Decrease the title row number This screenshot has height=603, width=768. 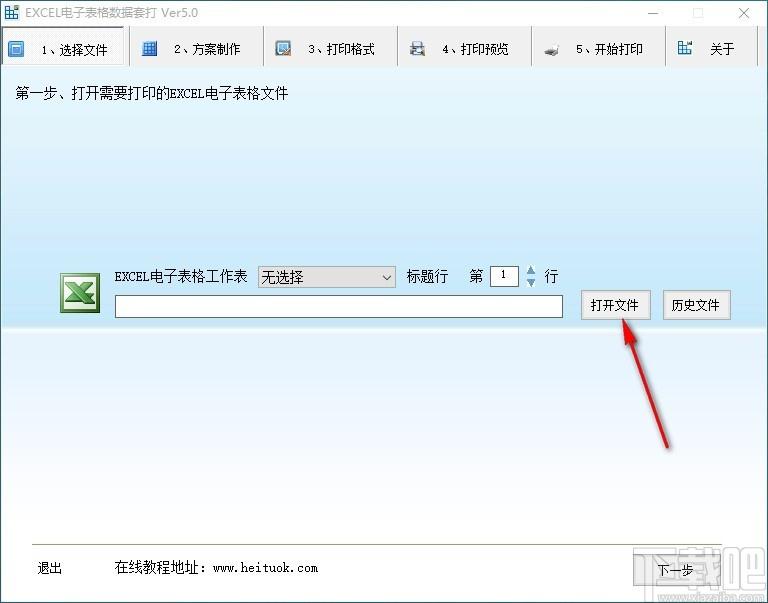click(531, 282)
